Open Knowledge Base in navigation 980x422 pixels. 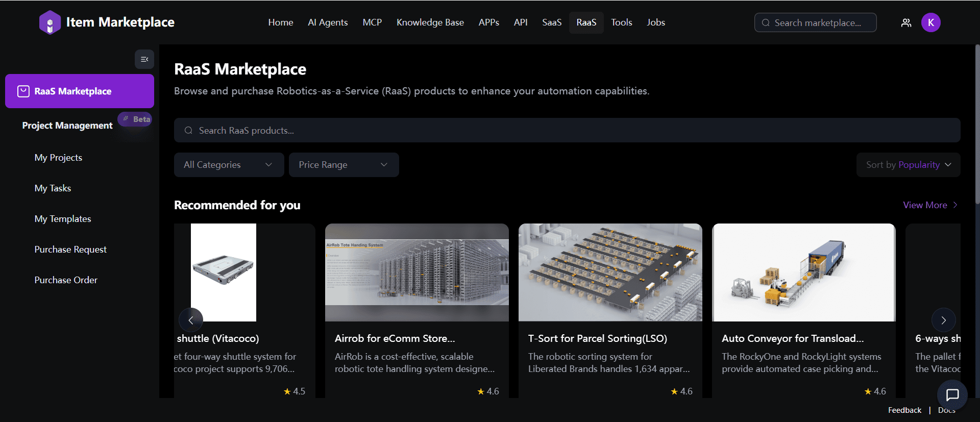pyautogui.click(x=430, y=22)
